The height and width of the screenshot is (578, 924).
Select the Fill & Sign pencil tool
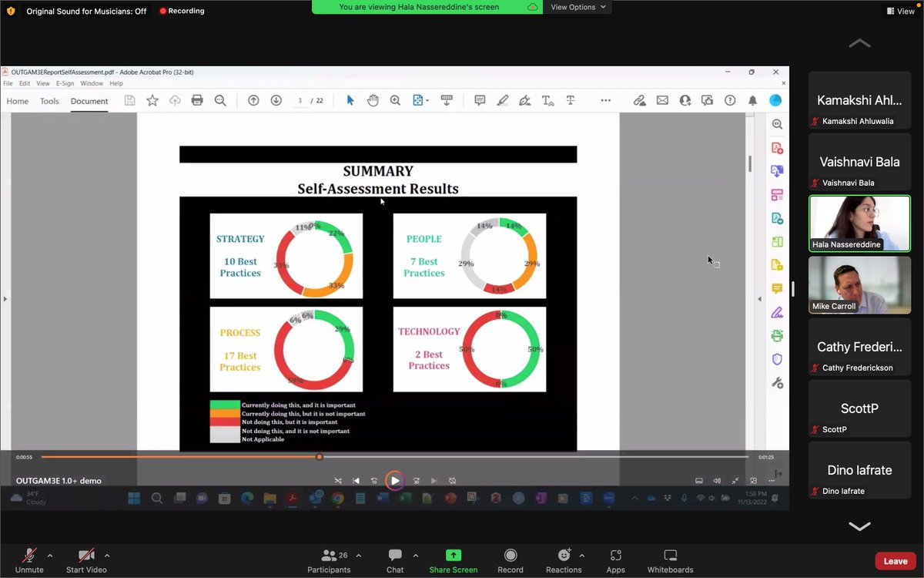tap(524, 100)
